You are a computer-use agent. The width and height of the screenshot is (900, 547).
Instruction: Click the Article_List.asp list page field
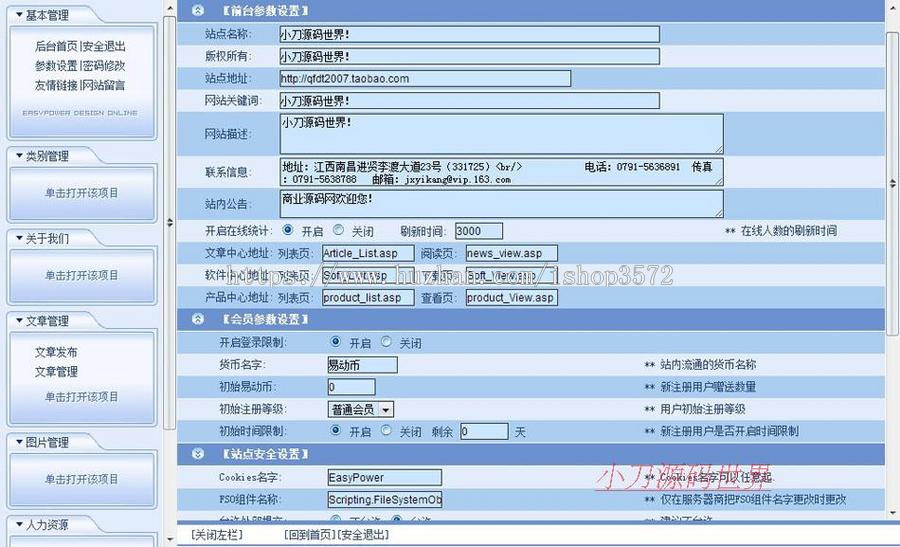pyautogui.click(x=368, y=253)
